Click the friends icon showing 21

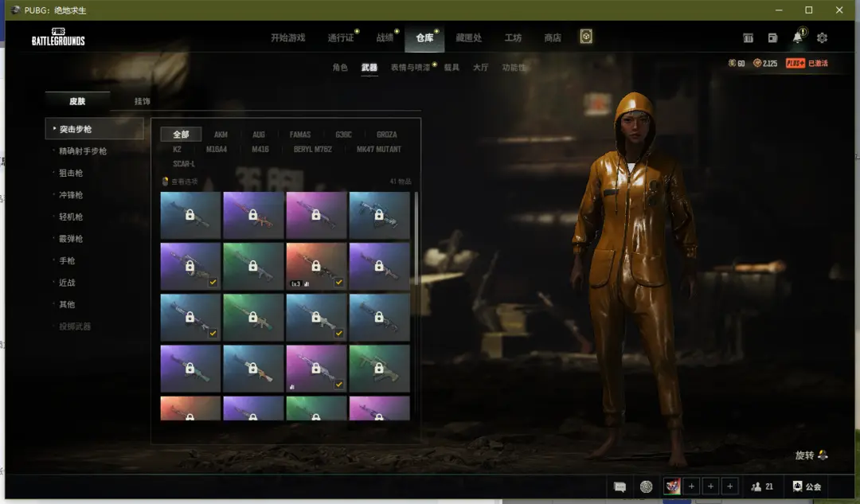click(762, 486)
